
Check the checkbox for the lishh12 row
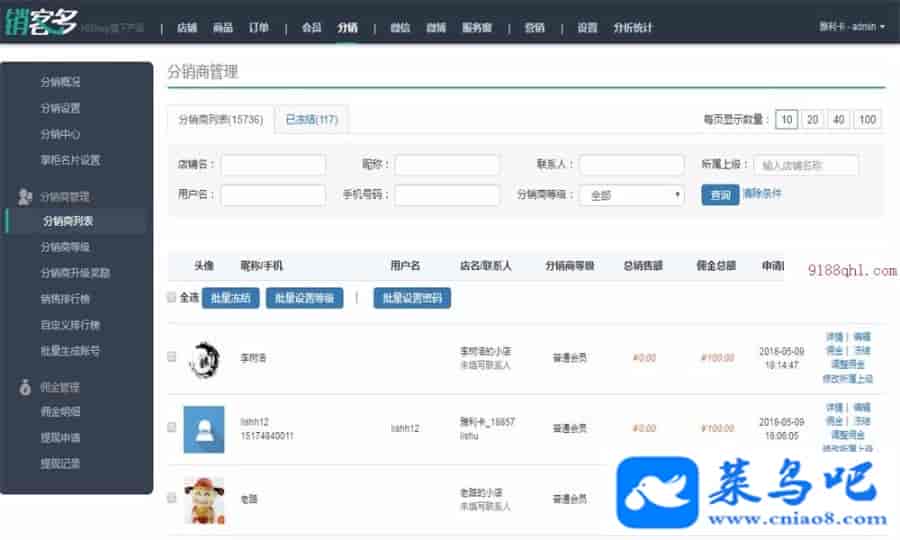tap(171, 427)
